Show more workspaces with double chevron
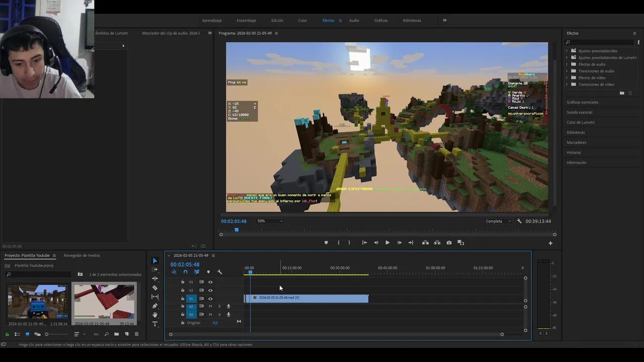The width and height of the screenshot is (644, 362). coord(444,21)
